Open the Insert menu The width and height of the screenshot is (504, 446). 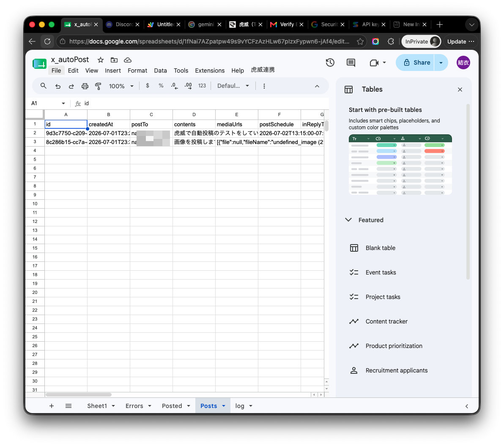113,71
